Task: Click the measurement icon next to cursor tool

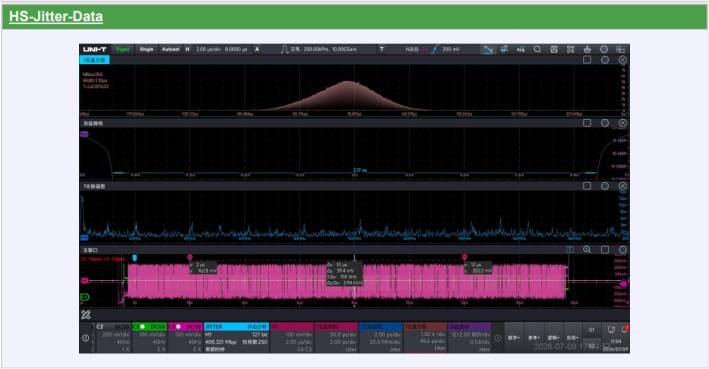Action: [x=504, y=49]
